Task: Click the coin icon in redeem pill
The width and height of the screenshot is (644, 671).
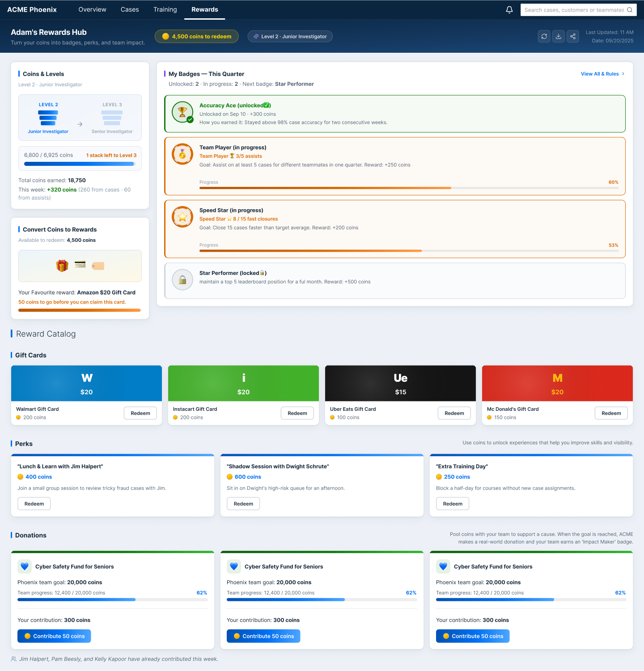Action: point(165,37)
